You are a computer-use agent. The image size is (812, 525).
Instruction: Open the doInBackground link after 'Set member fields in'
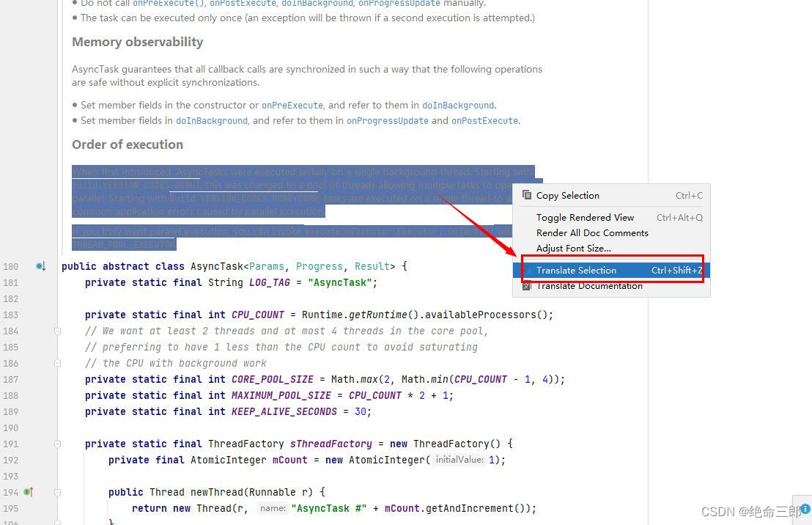point(212,121)
